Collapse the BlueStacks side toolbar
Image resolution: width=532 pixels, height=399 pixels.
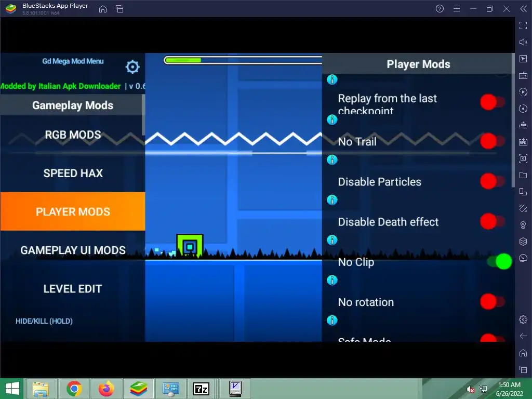tap(524, 9)
